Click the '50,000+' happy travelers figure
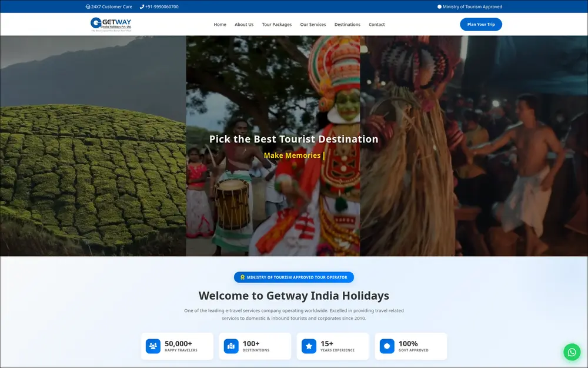The image size is (588, 368). pyautogui.click(x=178, y=344)
